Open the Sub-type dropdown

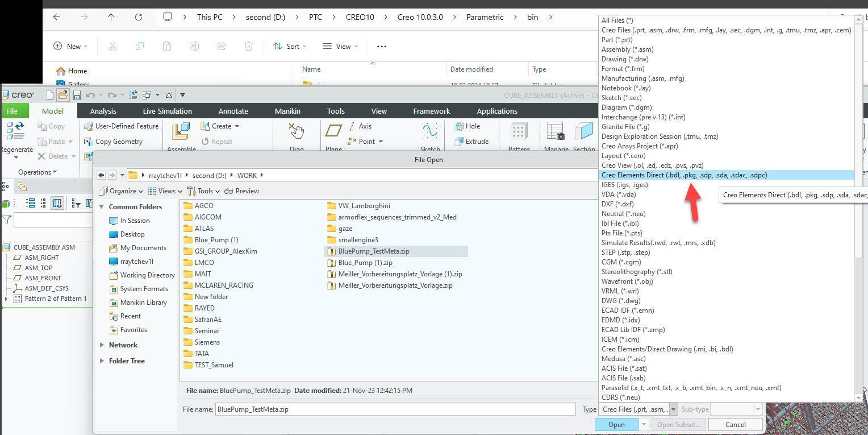point(758,409)
